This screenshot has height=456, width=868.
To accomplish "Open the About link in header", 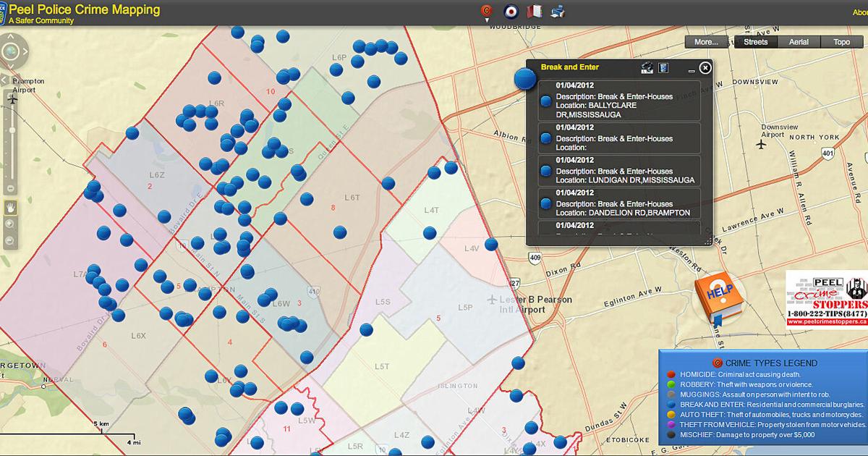I will click(859, 11).
